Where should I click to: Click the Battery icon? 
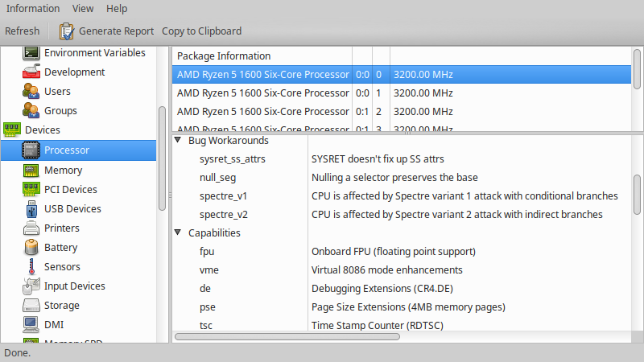[31, 247]
